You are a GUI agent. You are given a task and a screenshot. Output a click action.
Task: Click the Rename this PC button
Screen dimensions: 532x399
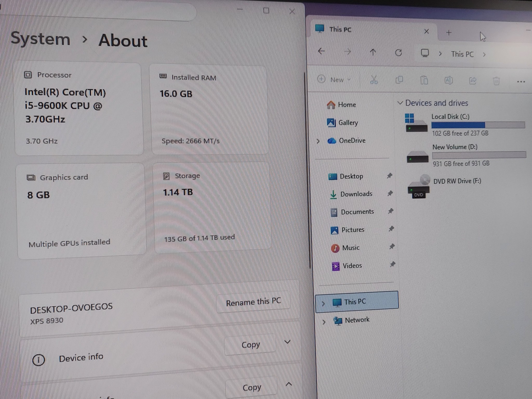coord(254,302)
